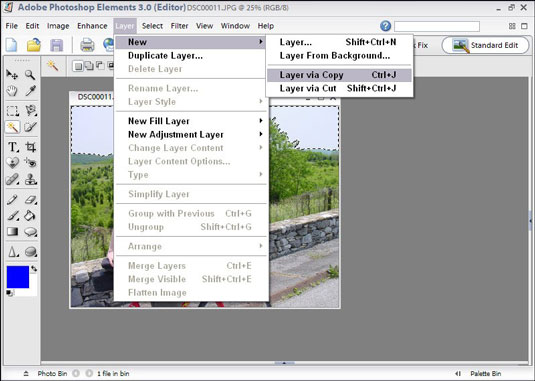Viewport: 535px width, 381px height.
Task: Choose Subtract from Selection mode button
Action: tap(100, 66)
